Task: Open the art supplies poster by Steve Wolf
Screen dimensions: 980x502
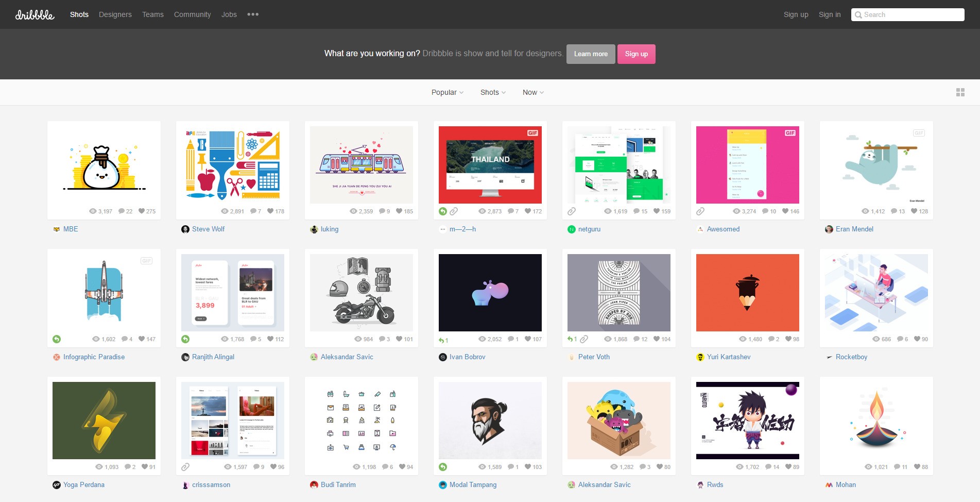Action: click(x=233, y=165)
